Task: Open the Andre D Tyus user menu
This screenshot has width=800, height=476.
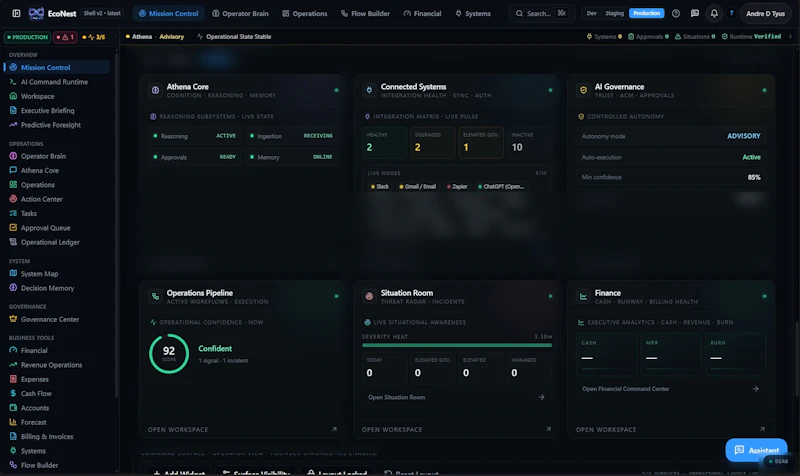Action: click(x=765, y=14)
